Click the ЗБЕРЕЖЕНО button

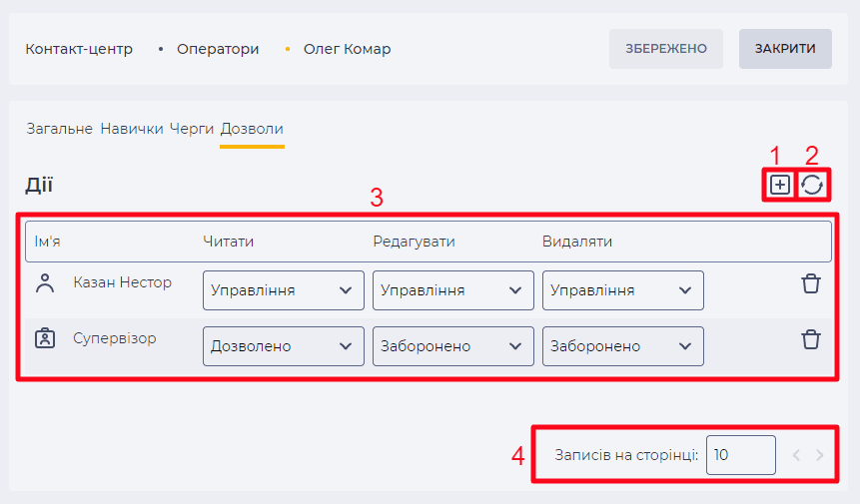666,49
